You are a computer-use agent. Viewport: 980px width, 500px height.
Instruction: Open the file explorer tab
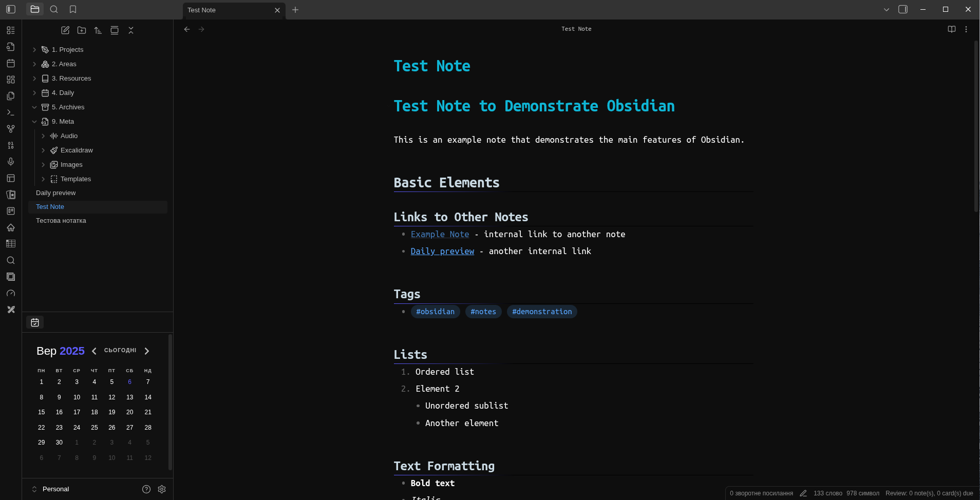[x=35, y=9]
